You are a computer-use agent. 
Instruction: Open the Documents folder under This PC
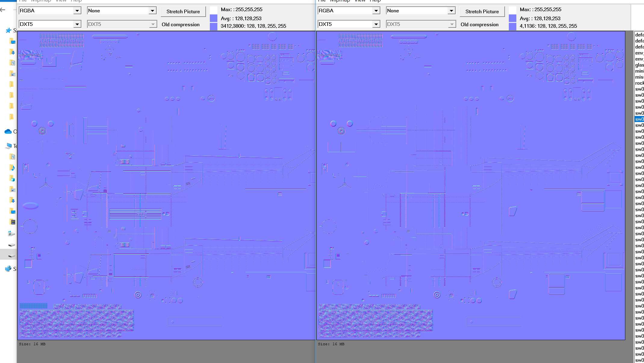(x=12, y=157)
